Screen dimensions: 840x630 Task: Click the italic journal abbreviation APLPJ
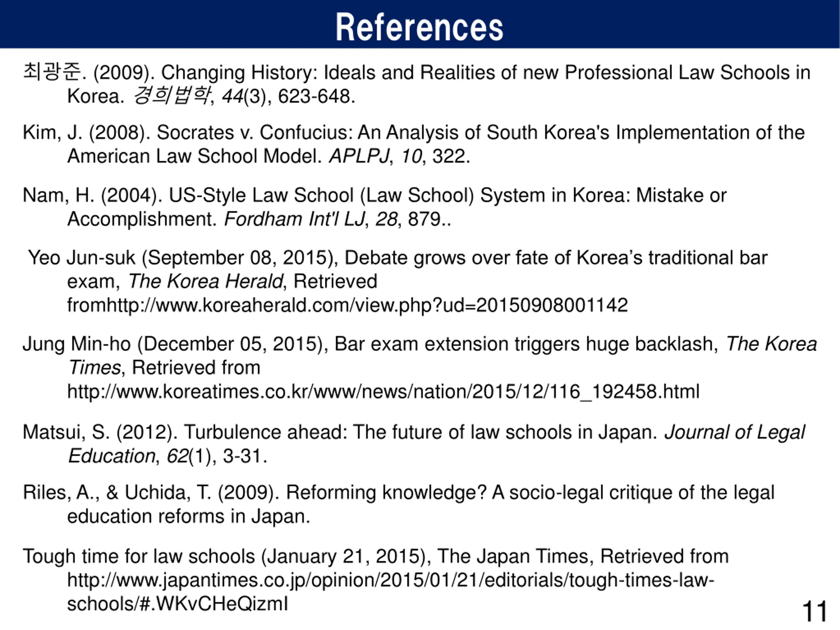(359, 156)
